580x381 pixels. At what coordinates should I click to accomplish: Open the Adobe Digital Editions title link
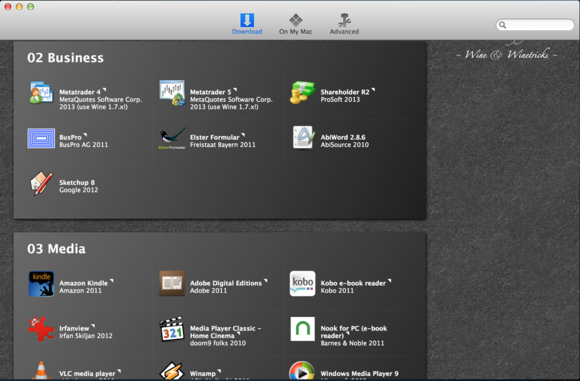(x=226, y=283)
